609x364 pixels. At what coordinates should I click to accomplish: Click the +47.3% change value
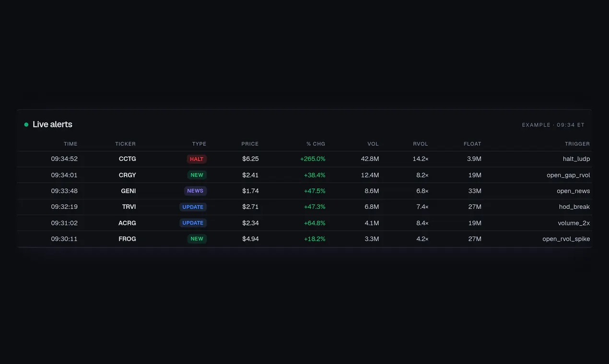pos(315,207)
